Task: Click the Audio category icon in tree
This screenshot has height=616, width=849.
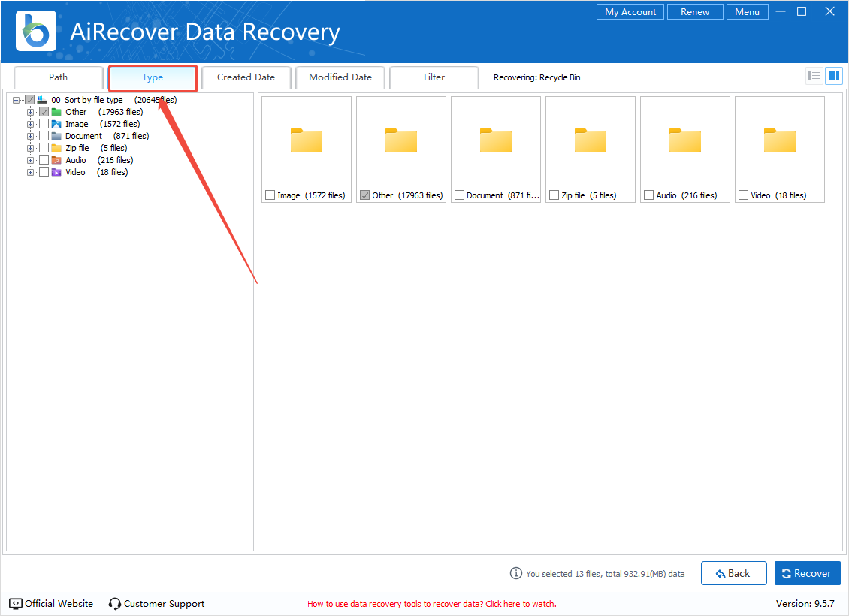Action: coord(56,160)
